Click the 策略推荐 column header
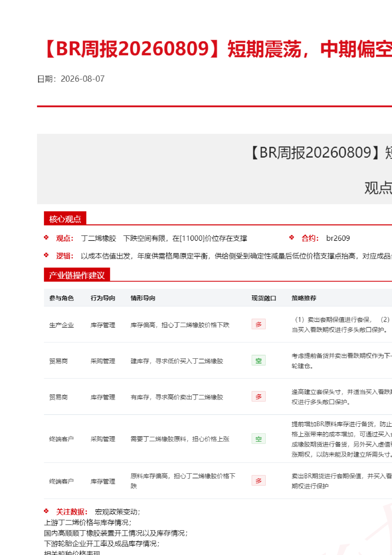Viewport: 392px width, 555px height. [304, 298]
